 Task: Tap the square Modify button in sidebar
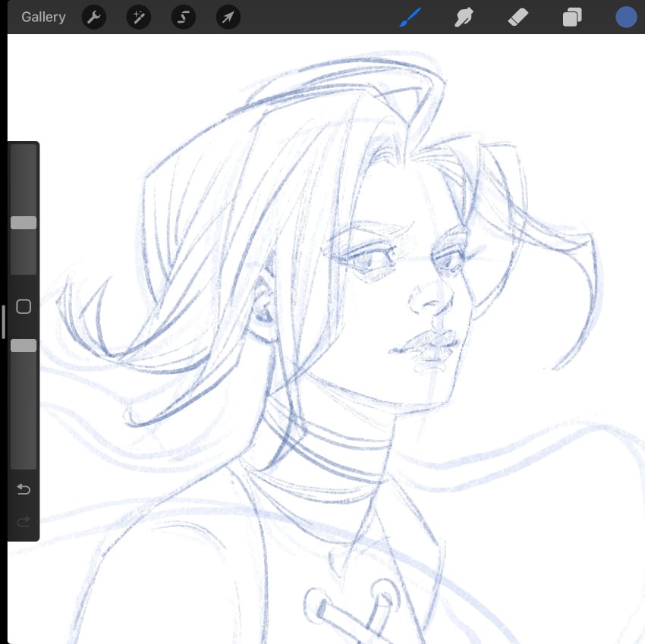coord(24,306)
